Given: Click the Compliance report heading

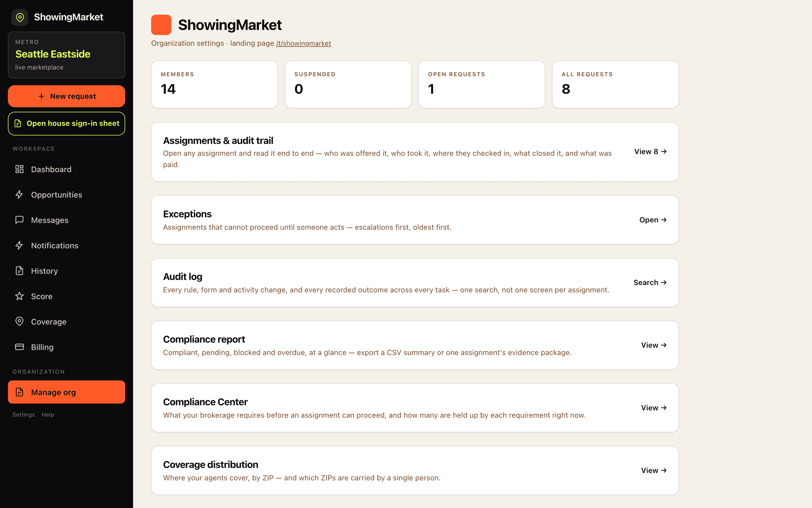Looking at the screenshot, I should pyautogui.click(x=204, y=339).
